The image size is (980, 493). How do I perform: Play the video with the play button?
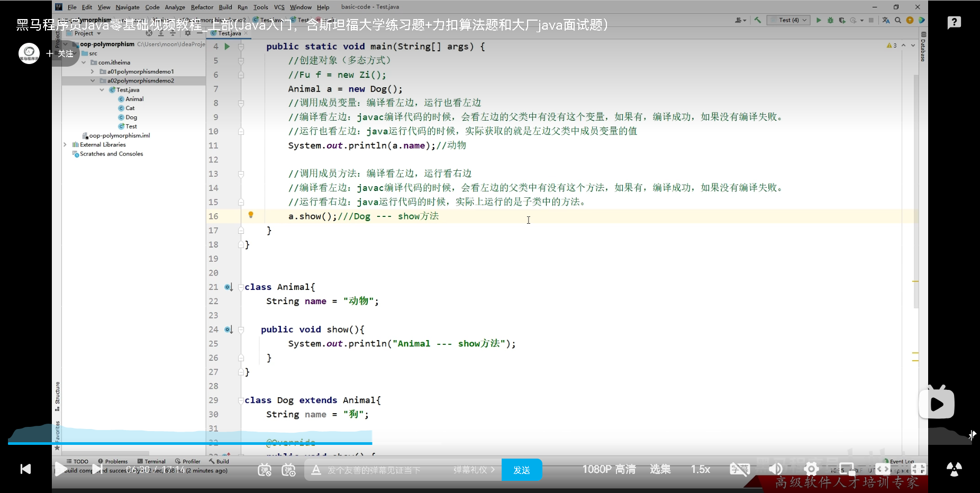(60, 469)
